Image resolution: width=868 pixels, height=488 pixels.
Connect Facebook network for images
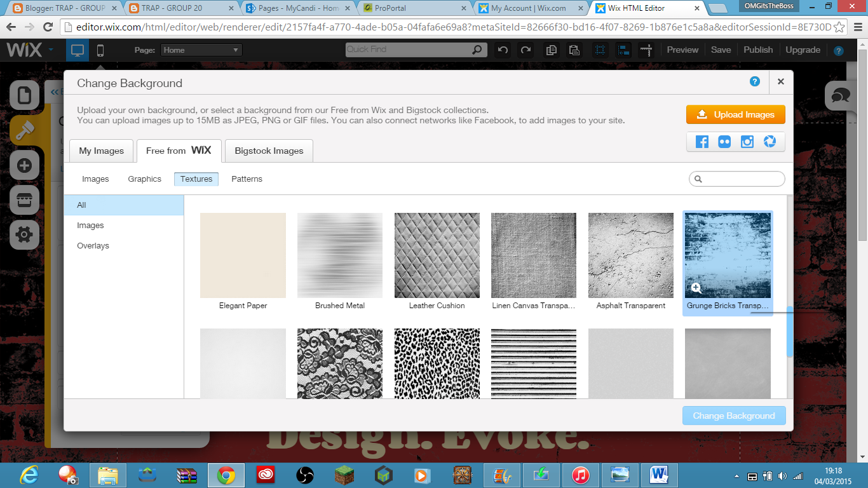tap(702, 142)
